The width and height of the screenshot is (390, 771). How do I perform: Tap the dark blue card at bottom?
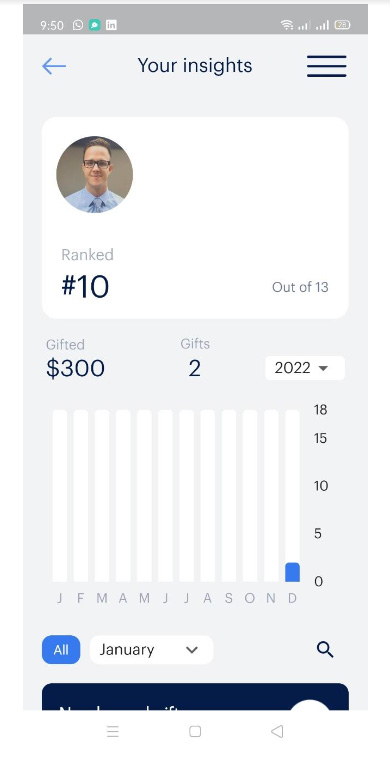click(195, 697)
